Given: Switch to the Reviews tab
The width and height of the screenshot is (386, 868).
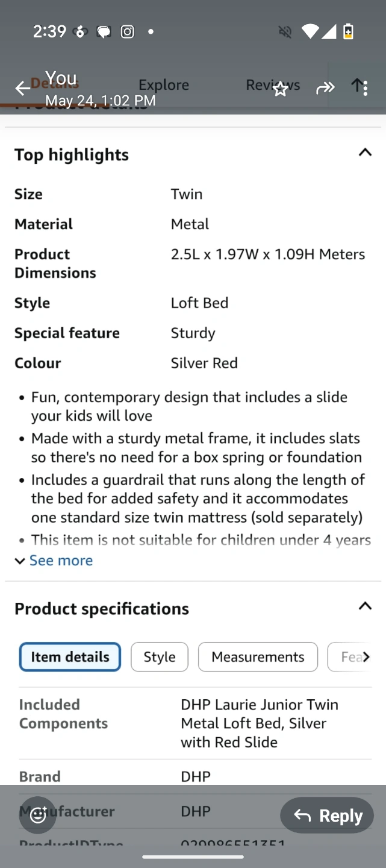Looking at the screenshot, I should pyautogui.click(x=273, y=85).
